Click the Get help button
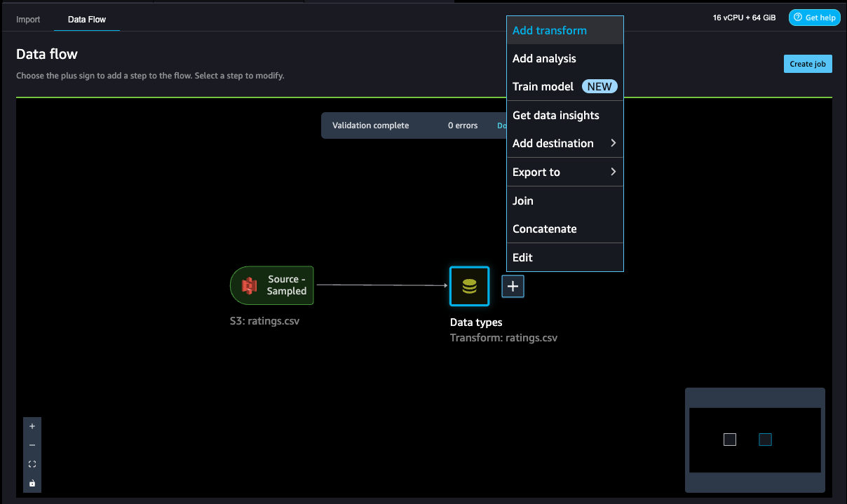This screenshot has height=504, width=847. 814,18
